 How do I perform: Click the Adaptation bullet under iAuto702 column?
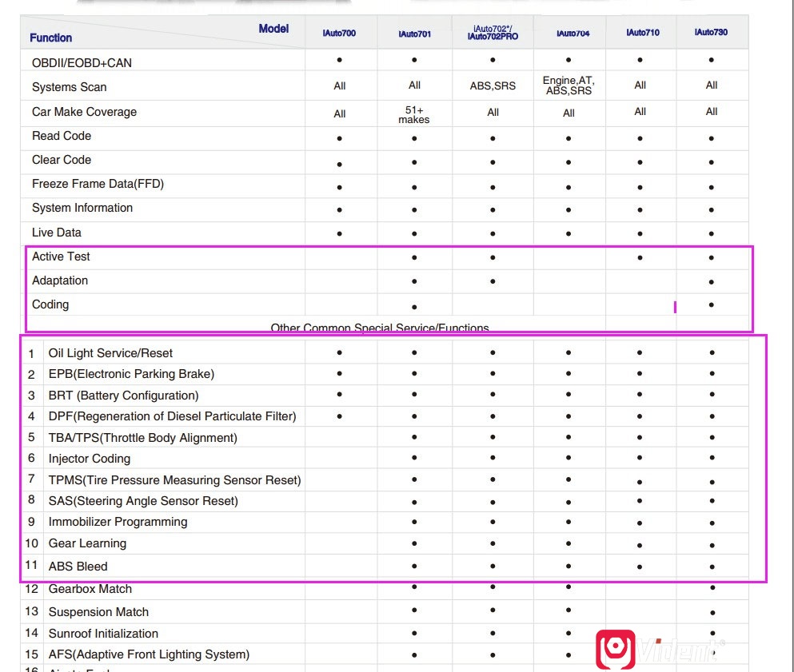pyautogui.click(x=493, y=281)
